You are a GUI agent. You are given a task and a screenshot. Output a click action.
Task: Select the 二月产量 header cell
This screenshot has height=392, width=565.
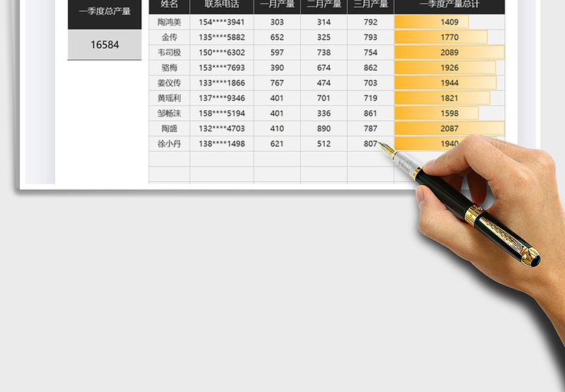click(x=323, y=6)
